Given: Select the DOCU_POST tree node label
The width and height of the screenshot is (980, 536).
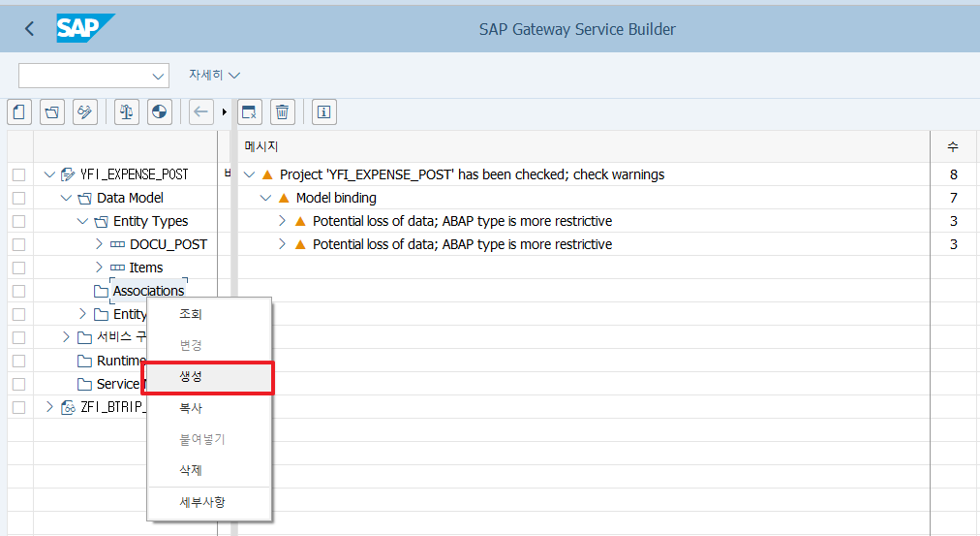Looking at the screenshot, I should [168, 244].
